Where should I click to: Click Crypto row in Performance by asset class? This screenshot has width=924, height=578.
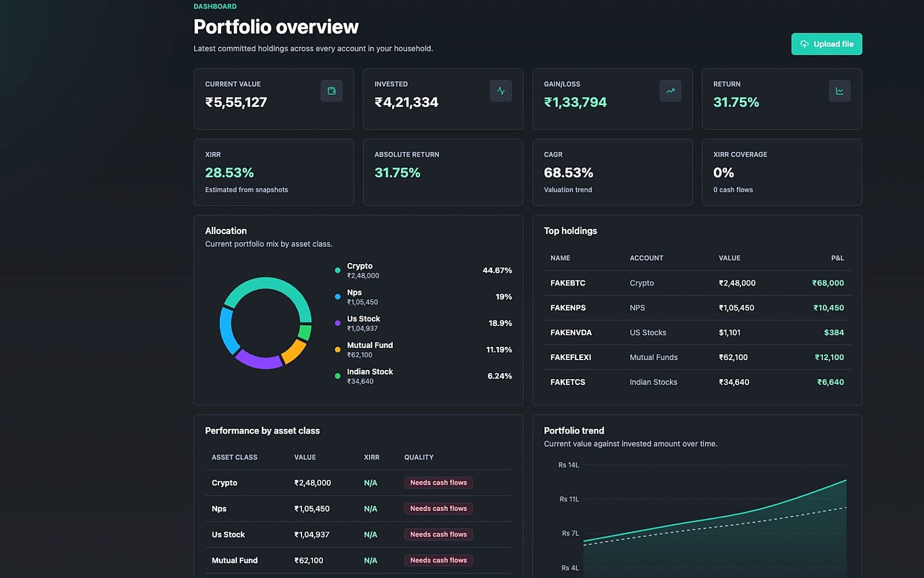(358, 483)
